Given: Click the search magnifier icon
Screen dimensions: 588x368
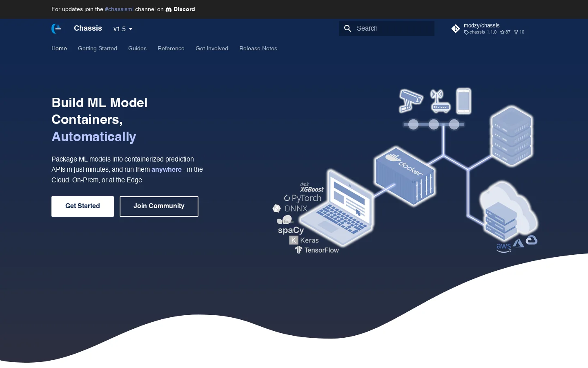Looking at the screenshot, I should click(x=348, y=29).
